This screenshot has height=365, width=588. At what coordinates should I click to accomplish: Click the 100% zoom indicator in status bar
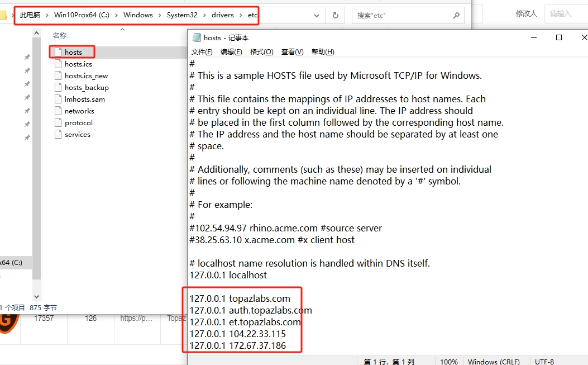(448, 361)
